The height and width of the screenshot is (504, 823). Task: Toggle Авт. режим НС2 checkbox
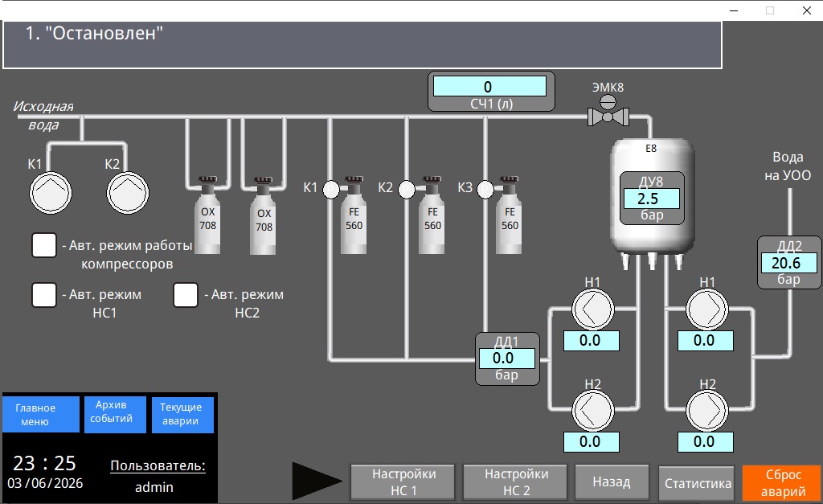[186, 294]
